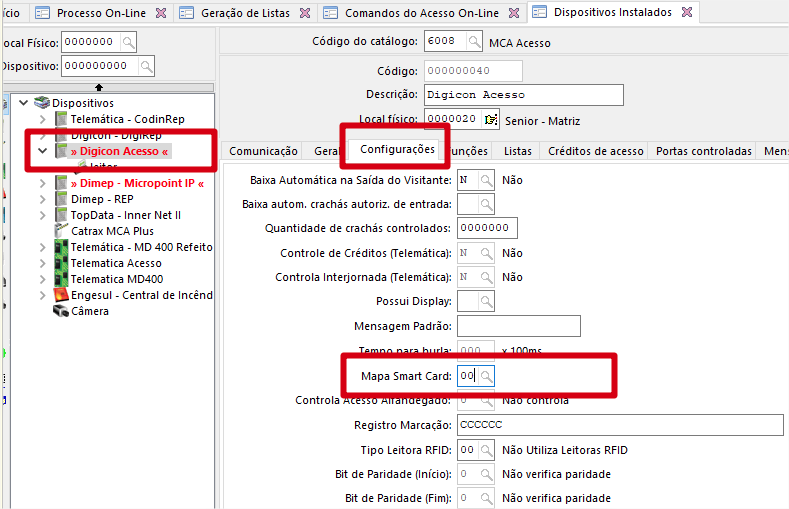The width and height of the screenshot is (789, 509).
Task: Expand Dimep - Micropoint IP node
Action: [43, 184]
